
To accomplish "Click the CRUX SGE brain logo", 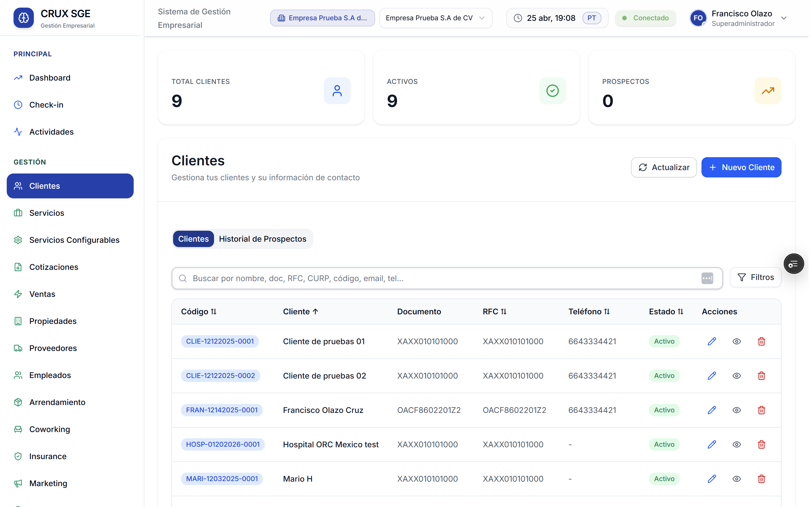I will click(23, 18).
